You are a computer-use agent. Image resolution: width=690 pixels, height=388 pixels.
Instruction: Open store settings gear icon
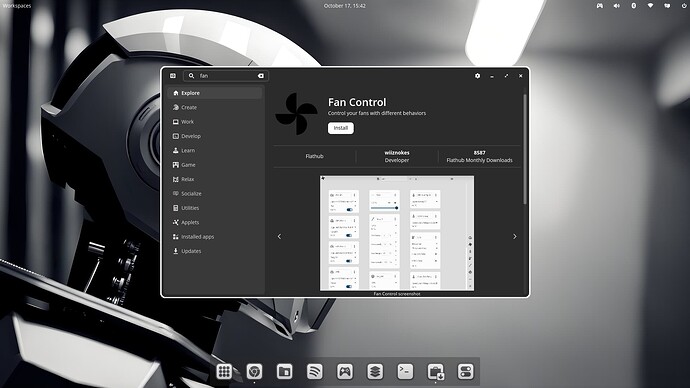click(x=477, y=76)
